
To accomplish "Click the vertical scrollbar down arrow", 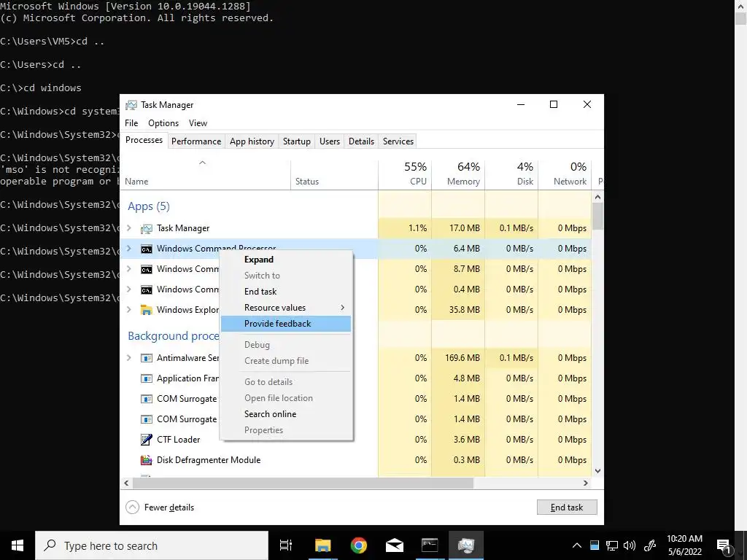I will 598,471.
